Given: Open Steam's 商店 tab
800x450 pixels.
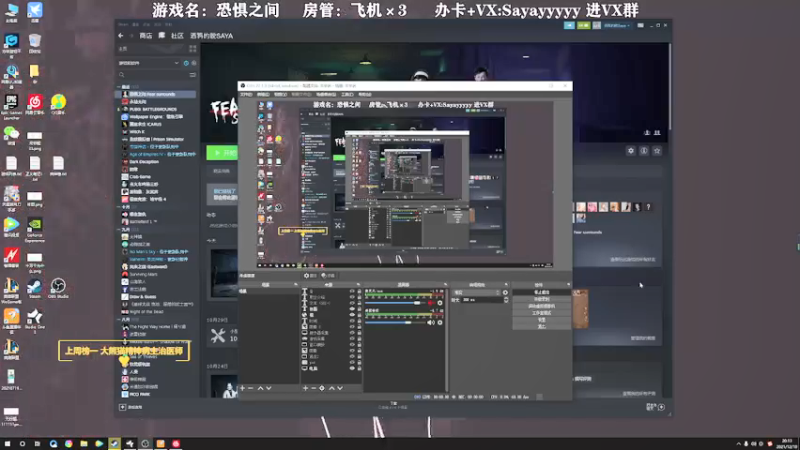Looking at the screenshot, I should point(146,36).
